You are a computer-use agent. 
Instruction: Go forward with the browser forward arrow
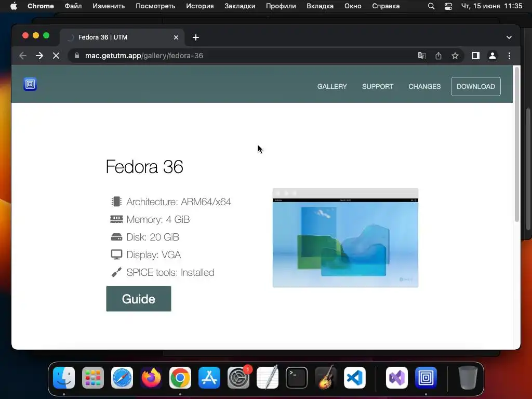[39, 56]
